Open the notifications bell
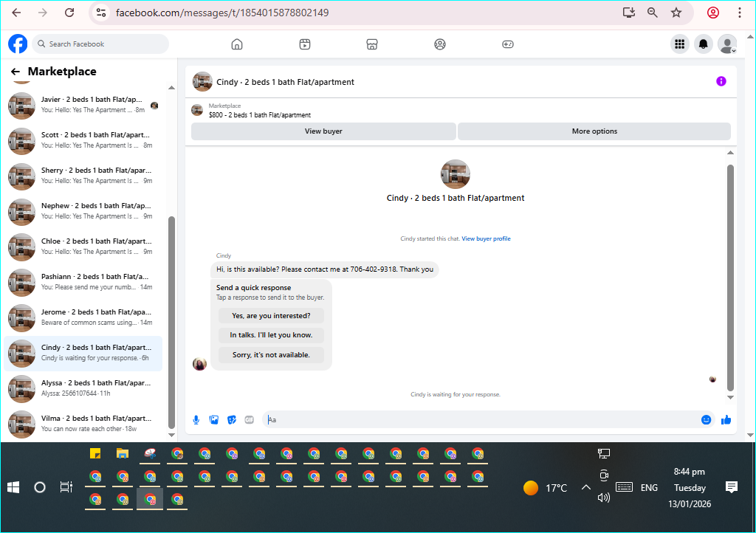 [x=704, y=44]
